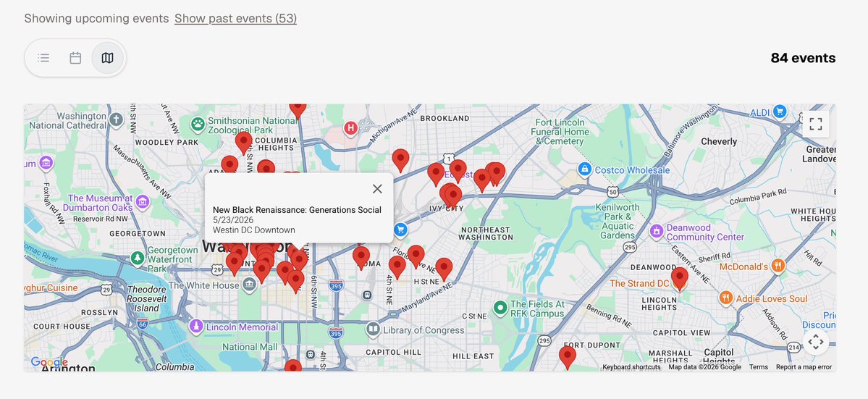Click the transit station icon below NoMa
This screenshot has width=868, height=399.
[366, 295]
